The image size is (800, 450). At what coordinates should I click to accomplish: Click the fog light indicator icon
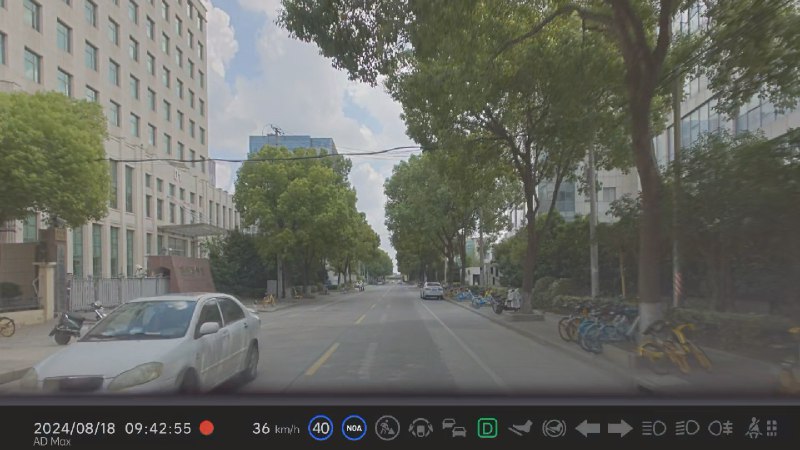click(x=720, y=428)
